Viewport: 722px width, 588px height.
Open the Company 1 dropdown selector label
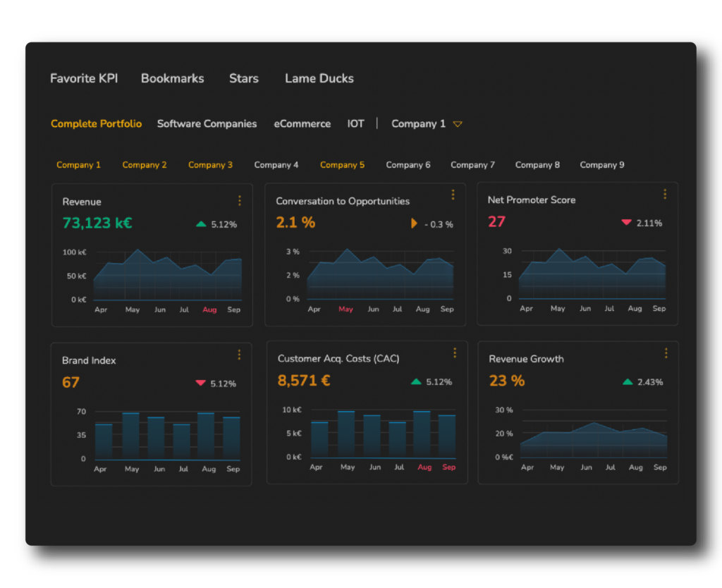coord(418,123)
